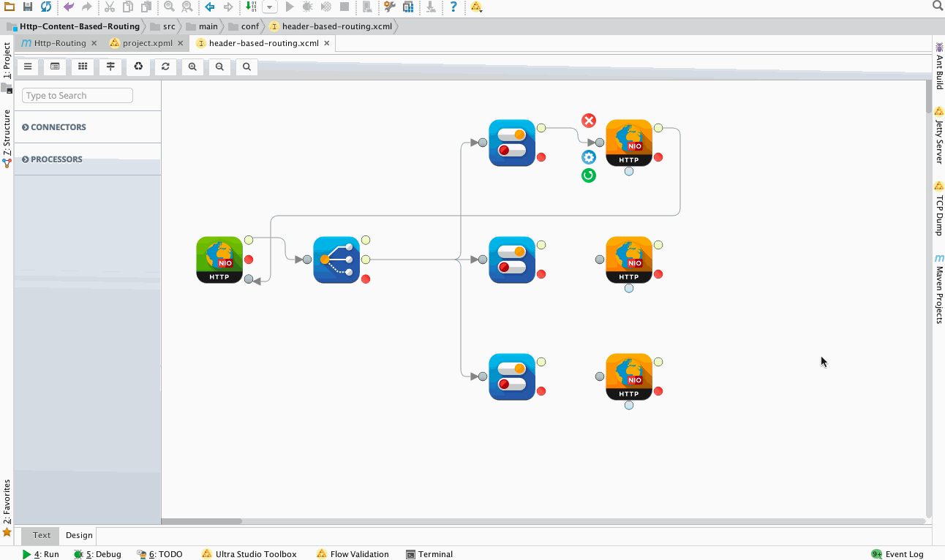This screenshot has width=945, height=560.
Task: Click the hamburger list icon in editor toolbar
Action: [x=28, y=67]
